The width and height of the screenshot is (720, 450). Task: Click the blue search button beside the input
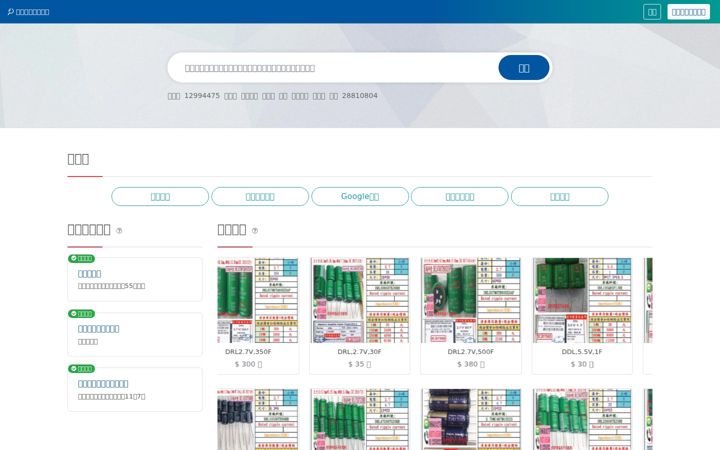click(523, 68)
